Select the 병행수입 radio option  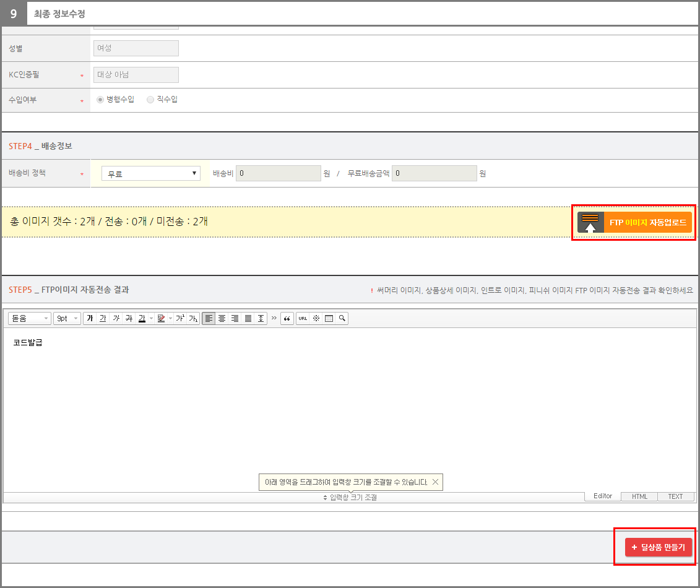point(100,100)
